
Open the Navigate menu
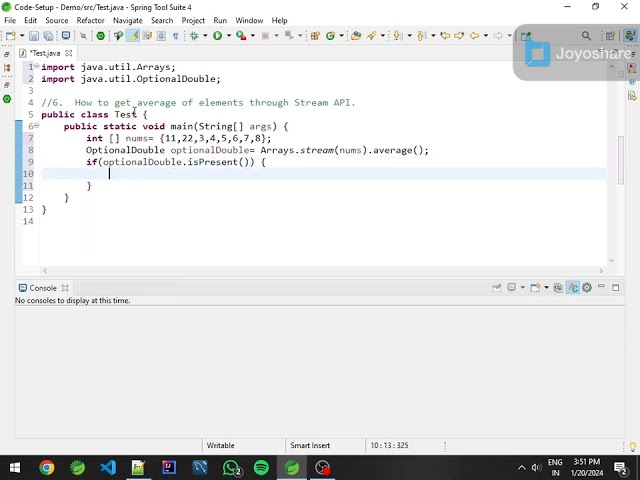pyautogui.click(x=128, y=20)
